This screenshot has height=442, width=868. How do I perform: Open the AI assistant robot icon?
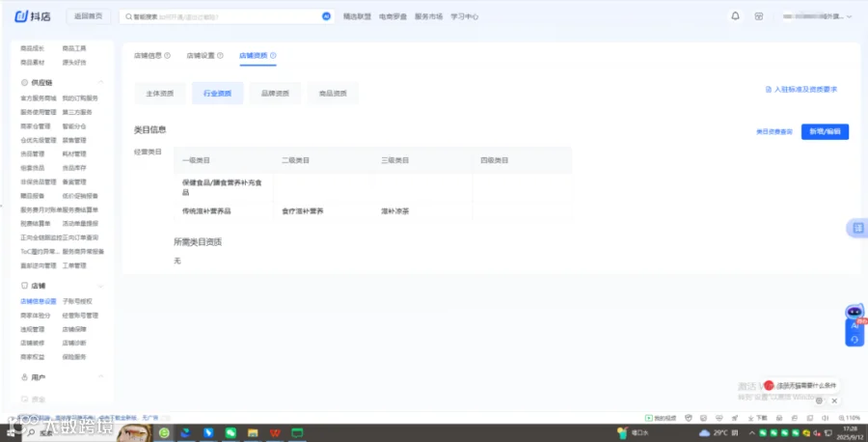pyautogui.click(x=854, y=312)
